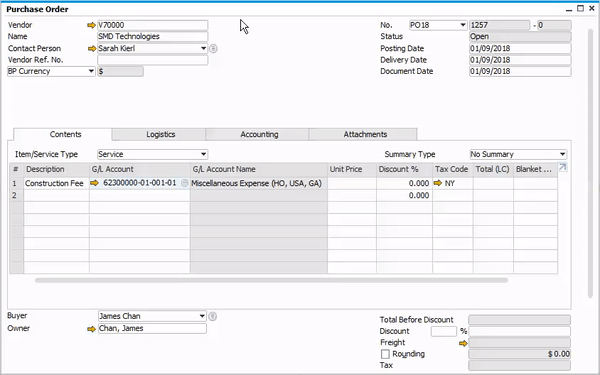Viewport: 600px width, 375px height.
Task: Expand the Item/Service Type dropdown
Action: pos(204,154)
